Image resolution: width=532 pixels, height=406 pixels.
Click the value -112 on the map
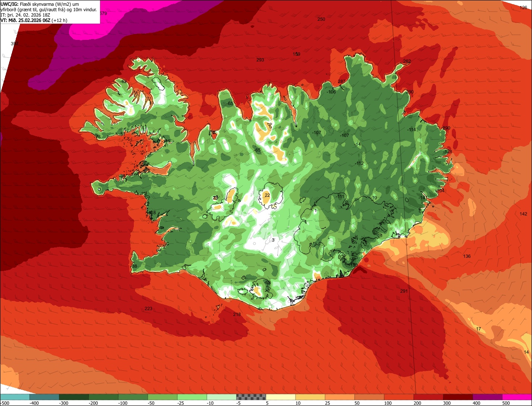(360, 163)
